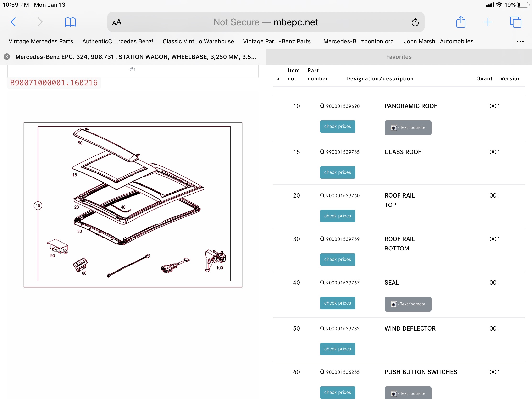532x399 pixels.
Task: Open Vintage Par...-Benz Parts bookmark
Action: pyautogui.click(x=277, y=41)
